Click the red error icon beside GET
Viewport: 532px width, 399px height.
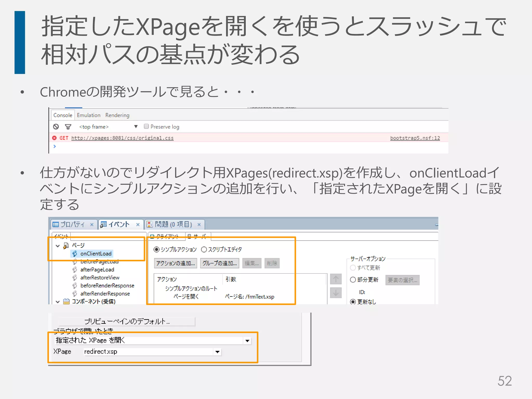coord(54,138)
